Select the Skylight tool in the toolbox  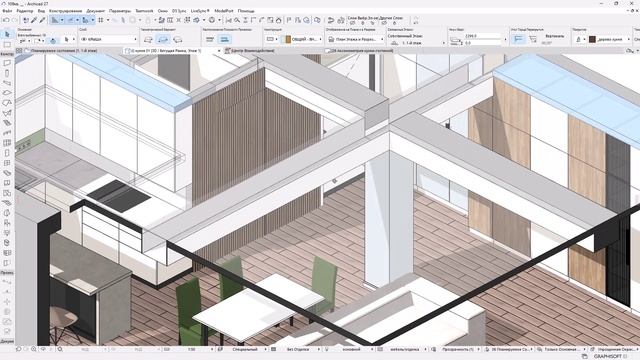click(x=7, y=173)
